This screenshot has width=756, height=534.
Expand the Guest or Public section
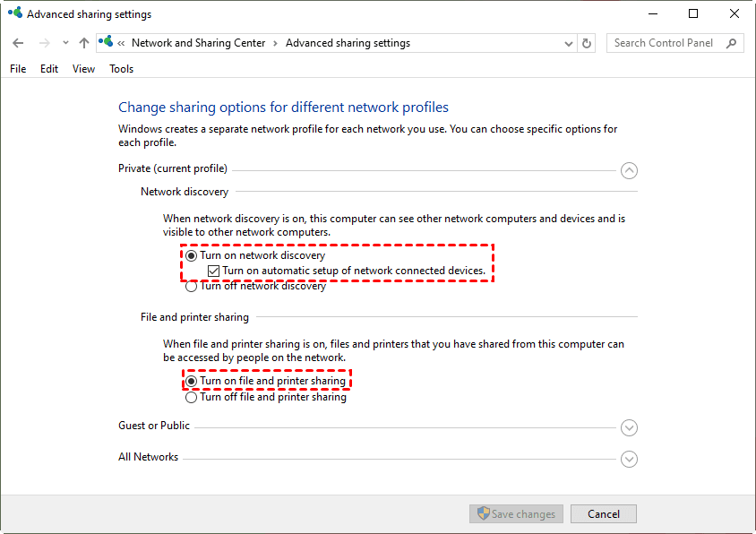click(629, 428)
